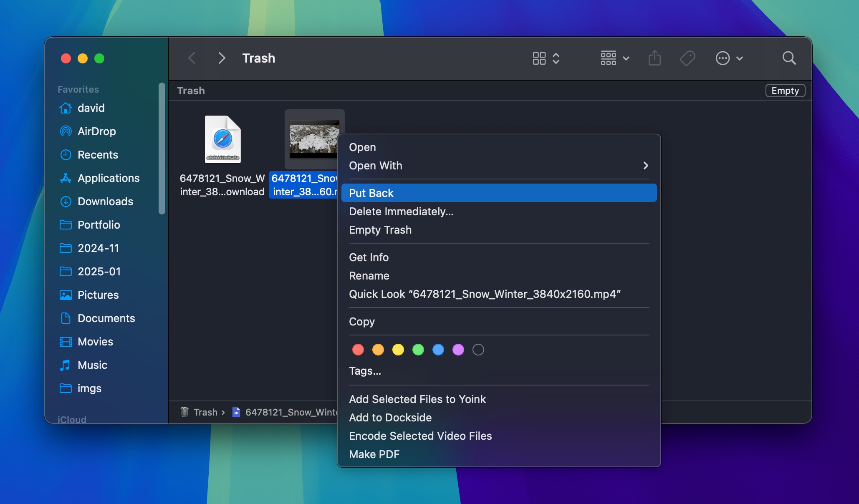Select the Safari download file icon
This screenshot has height=504, width=859.
[x=223, y=139]
